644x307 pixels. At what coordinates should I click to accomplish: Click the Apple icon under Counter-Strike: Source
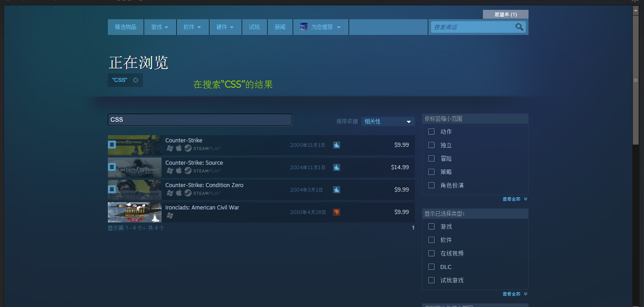pyautogui.click(x=179, y=171)
